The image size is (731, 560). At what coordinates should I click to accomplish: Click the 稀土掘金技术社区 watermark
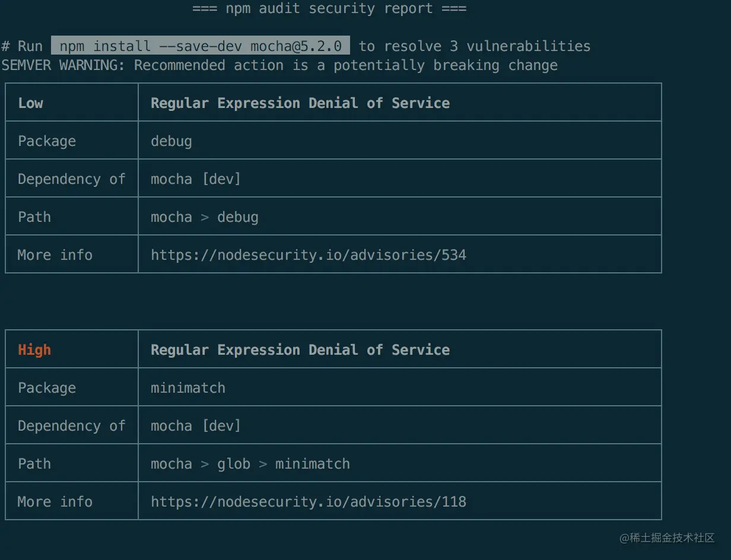[667, 538]
